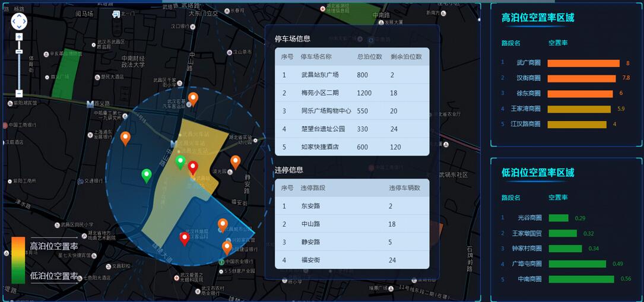644x302 pixels.
Task: Click the leftmost green parking marker
Action: coord(146,175)
